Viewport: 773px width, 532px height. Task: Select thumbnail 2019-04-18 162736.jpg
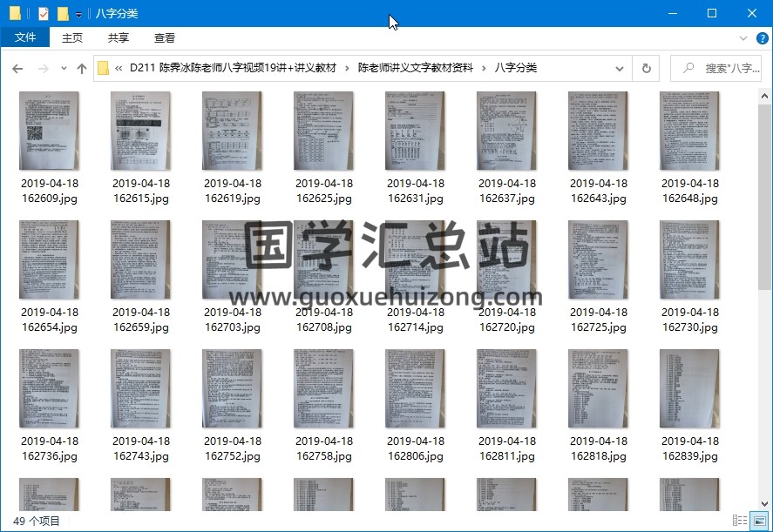point(50,388)
